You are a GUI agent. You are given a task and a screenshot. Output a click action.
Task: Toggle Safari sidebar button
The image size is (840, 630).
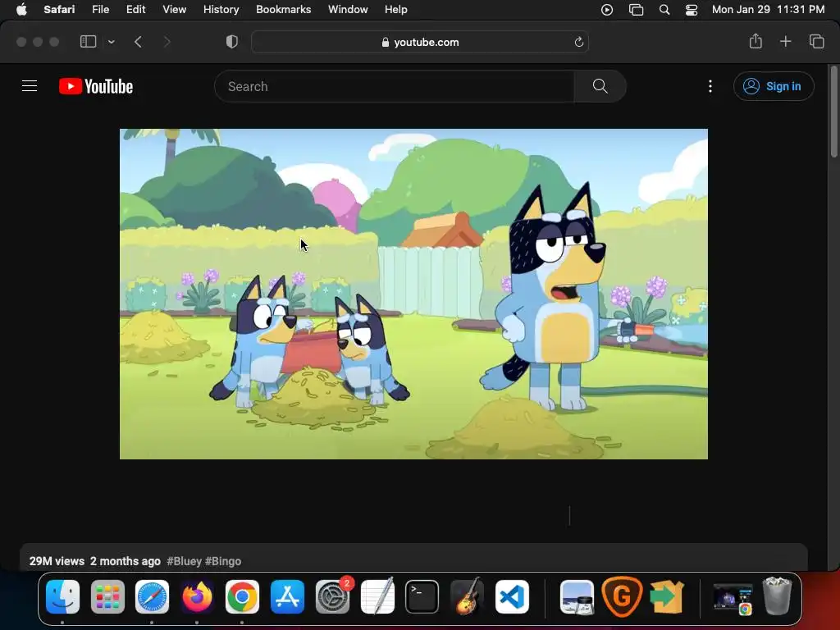pyautogui.click(x=88, y=42)
